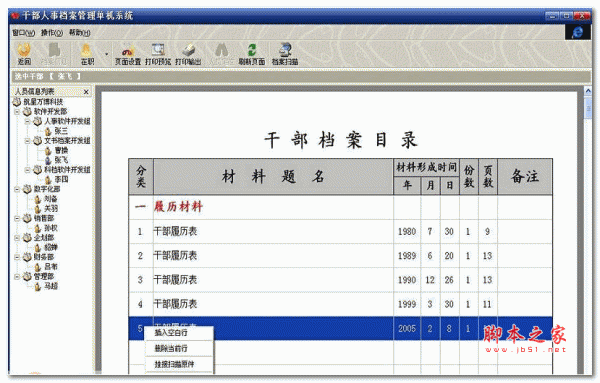Collapse the 文书档案开发组 tree node

pos(27,141)
